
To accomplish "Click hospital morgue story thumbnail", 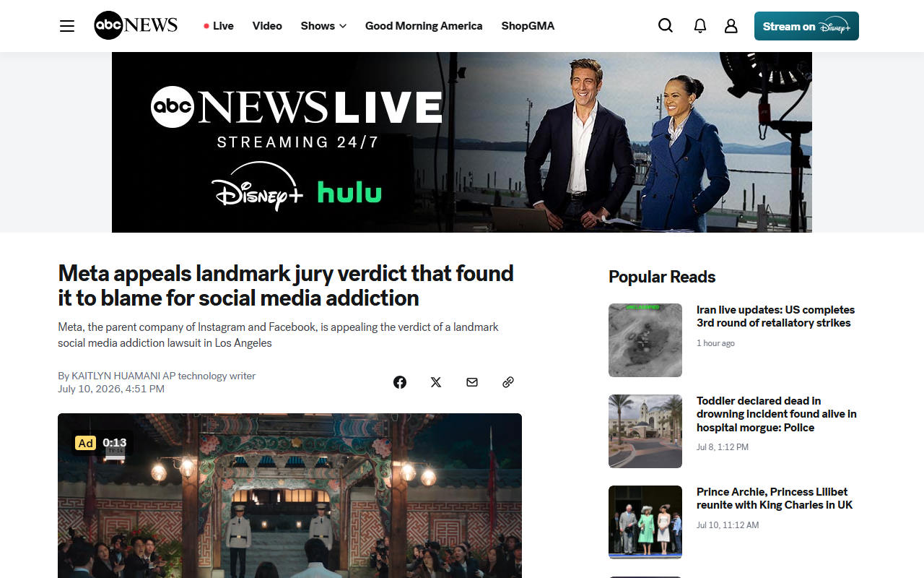I will (x=645, y=431).
